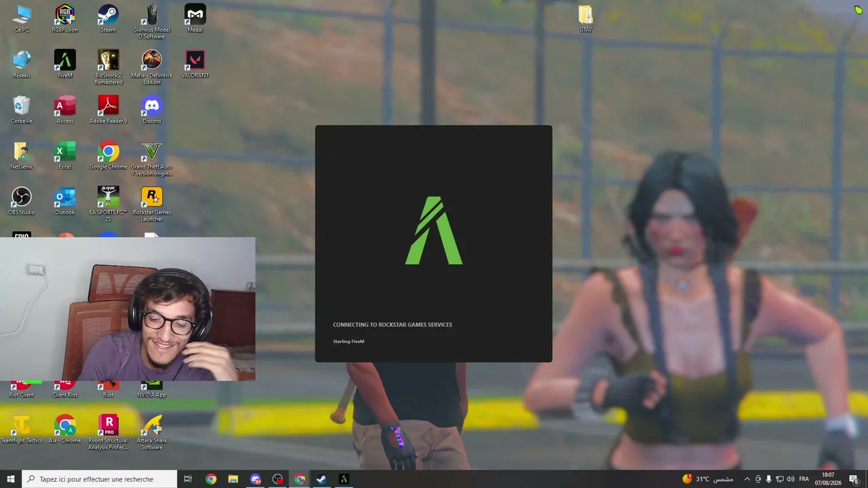Open the clock and calendar flyout
Screen dimensions: 868x488
[x=828, y=479]
